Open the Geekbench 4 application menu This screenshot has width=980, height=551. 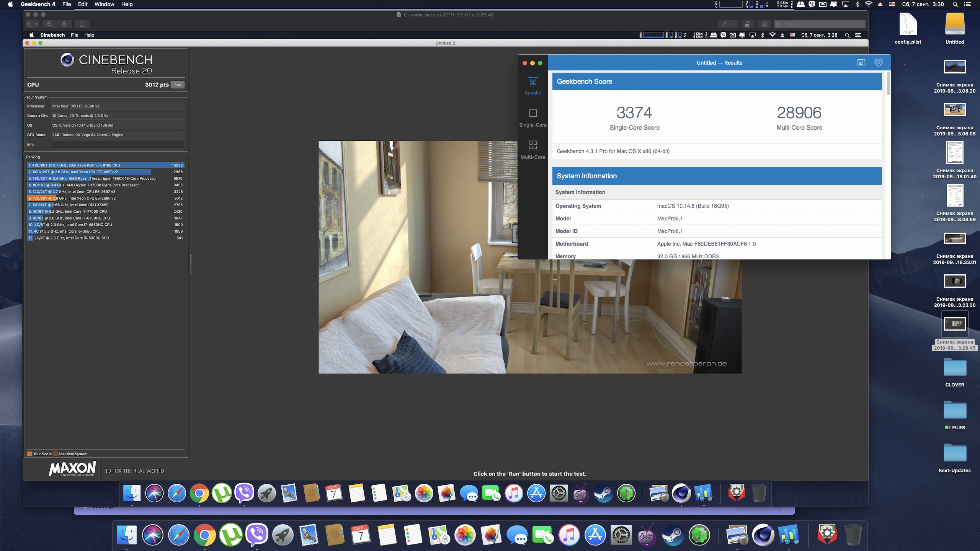click(38, 4)
